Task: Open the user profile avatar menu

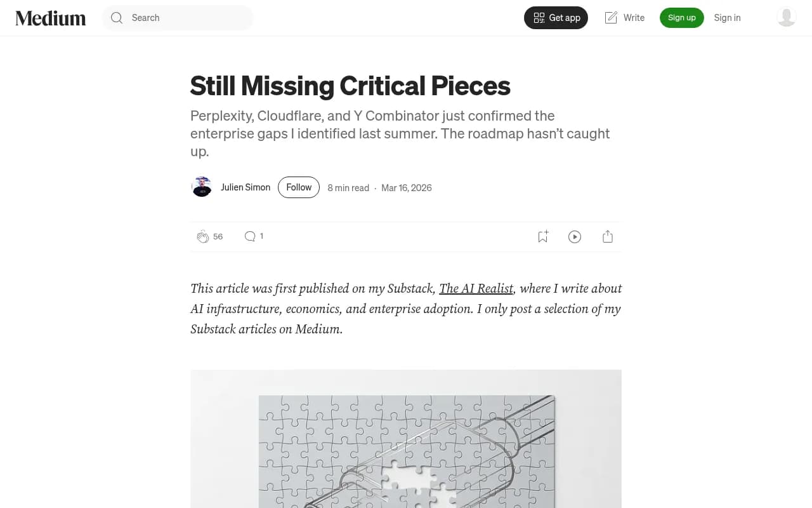Action: (x=786, y=17)
